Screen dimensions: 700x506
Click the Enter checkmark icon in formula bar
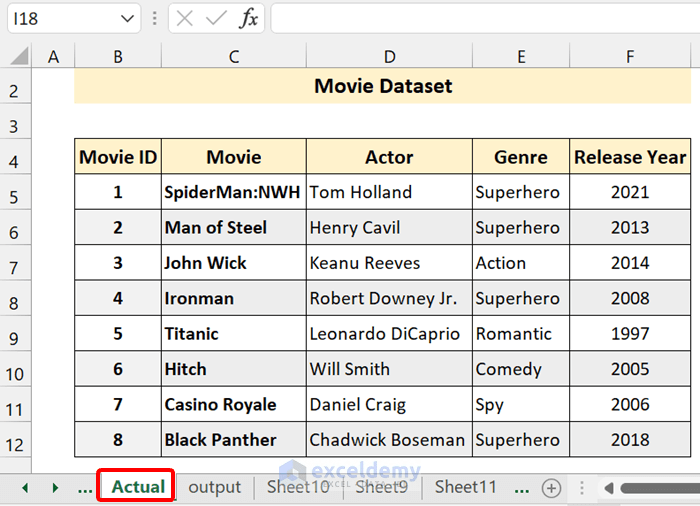(x=216, y=19)
